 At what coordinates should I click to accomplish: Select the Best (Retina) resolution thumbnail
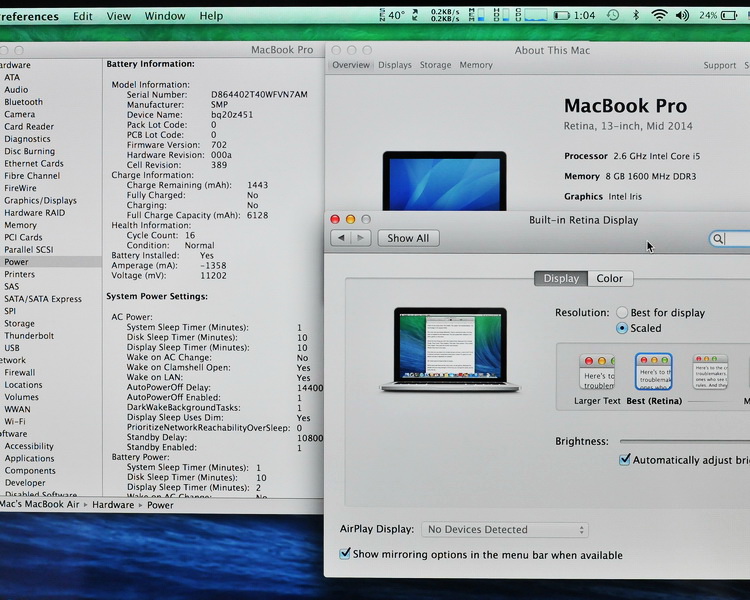(653, 372)
